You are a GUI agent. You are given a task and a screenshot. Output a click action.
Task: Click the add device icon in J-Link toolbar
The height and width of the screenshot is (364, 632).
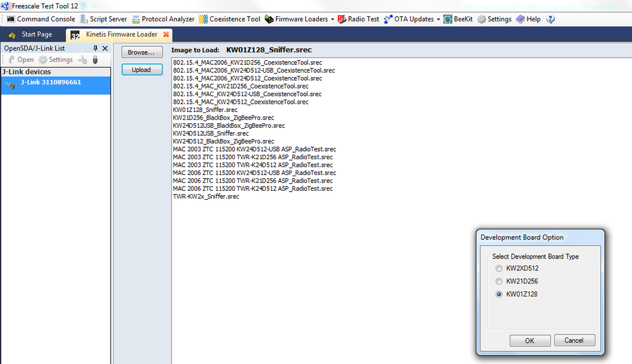(83, 60)
